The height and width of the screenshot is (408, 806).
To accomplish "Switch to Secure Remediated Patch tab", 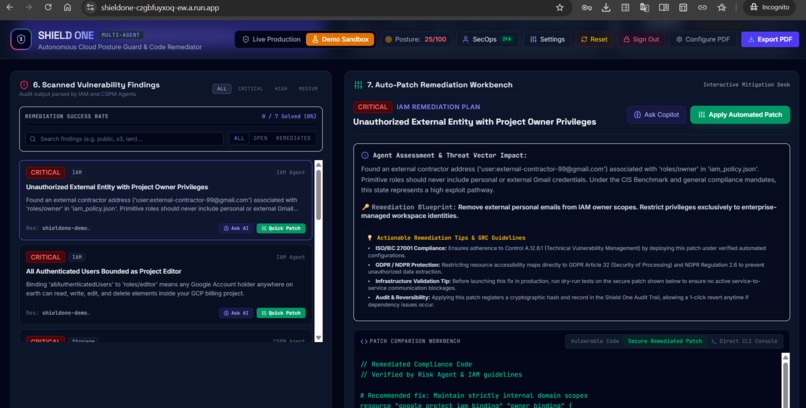I will (x=665, y=341).
